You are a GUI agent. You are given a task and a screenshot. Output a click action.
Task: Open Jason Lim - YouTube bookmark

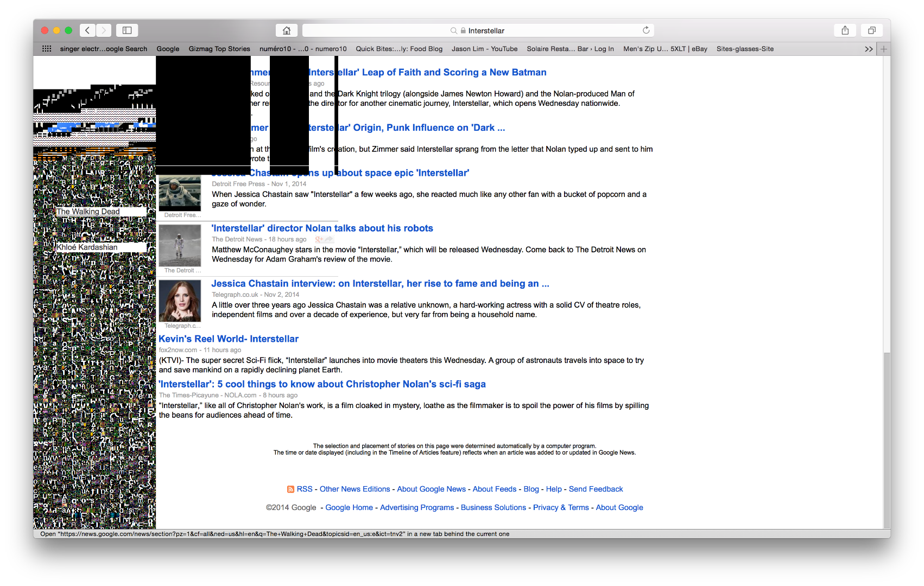pos(484,49)
